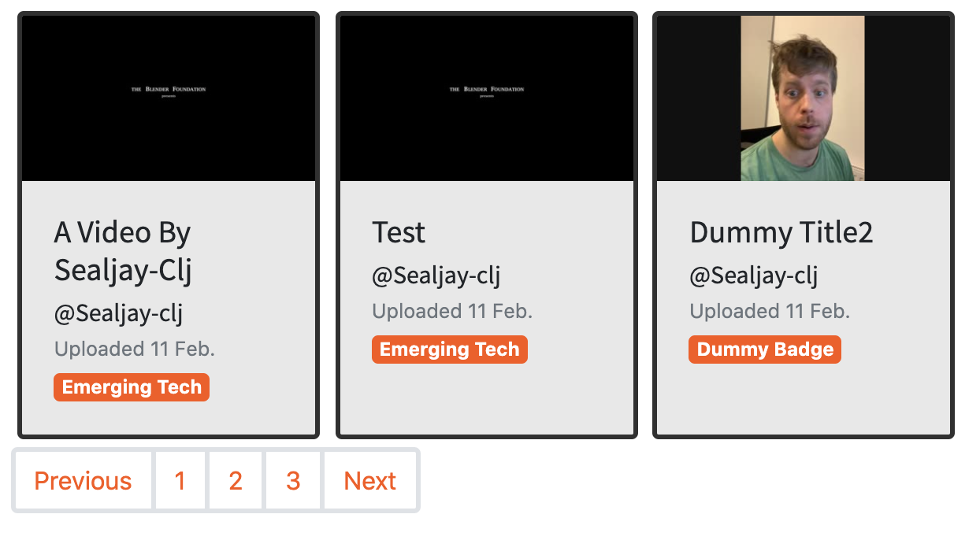
Task: Go to the Next page
Action: [370, 480]
